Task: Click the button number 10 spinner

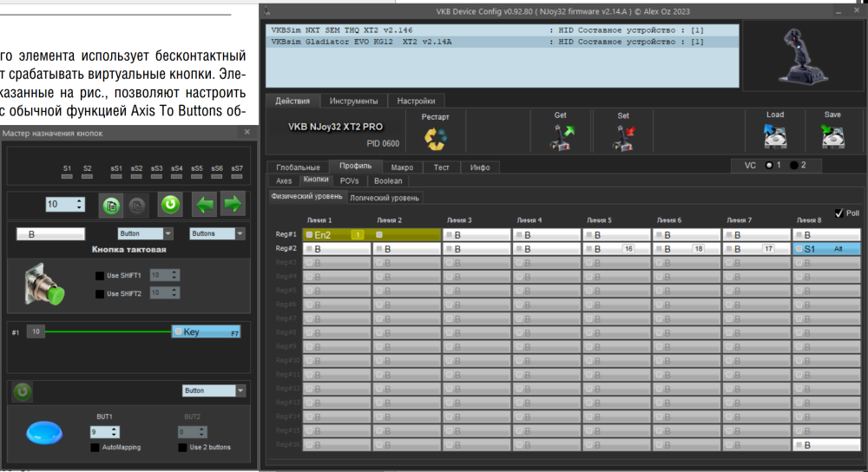Action: pos(65,204)
